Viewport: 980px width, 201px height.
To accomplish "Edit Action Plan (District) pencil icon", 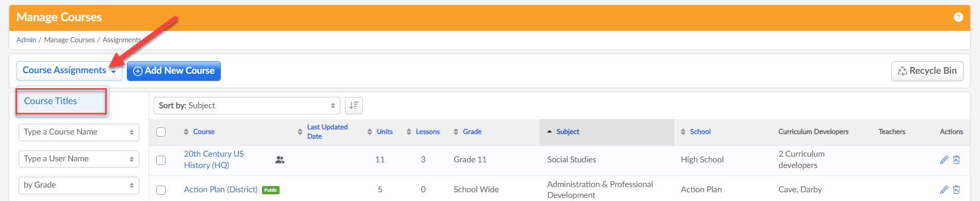I will [944, 190].
